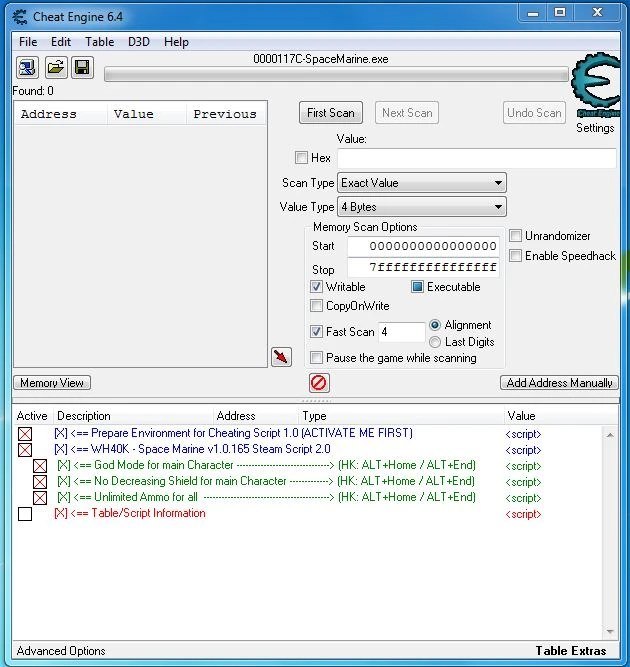Open the process list (computer icon)
Screen dimensions: 630x667
point(28,68)
